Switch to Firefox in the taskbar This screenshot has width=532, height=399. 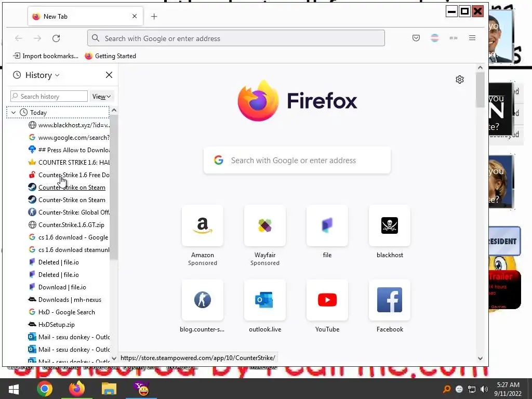click(x=77, y=389)
